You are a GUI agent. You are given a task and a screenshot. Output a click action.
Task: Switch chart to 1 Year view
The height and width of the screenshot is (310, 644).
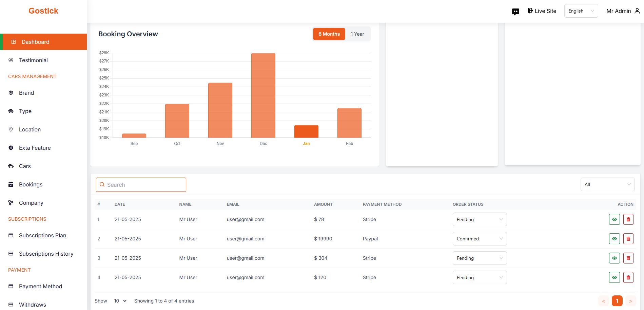click(x=357, y=34)
